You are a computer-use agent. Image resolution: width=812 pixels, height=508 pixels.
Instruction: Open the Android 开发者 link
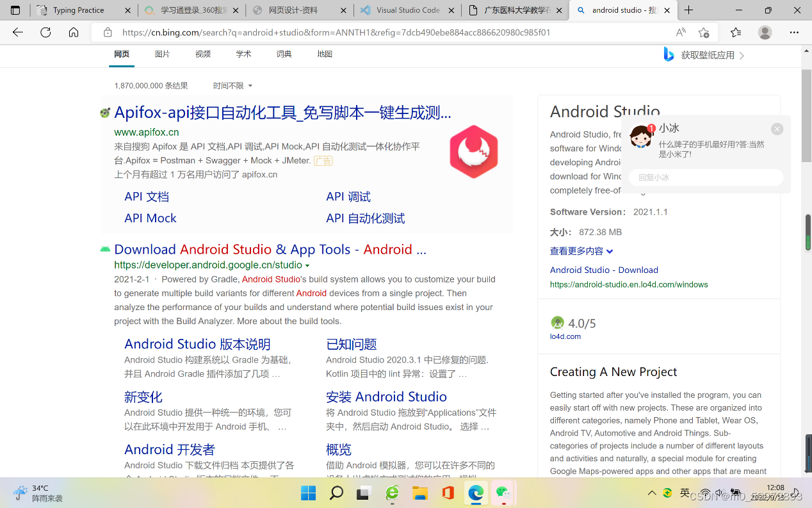pos(170,449)
